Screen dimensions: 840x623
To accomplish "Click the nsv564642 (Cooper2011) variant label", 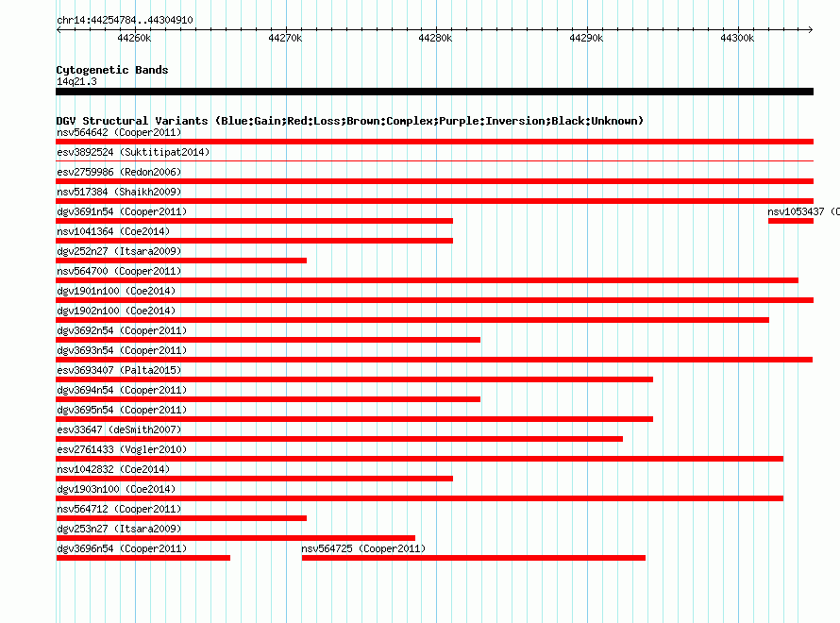I will 119,132.
